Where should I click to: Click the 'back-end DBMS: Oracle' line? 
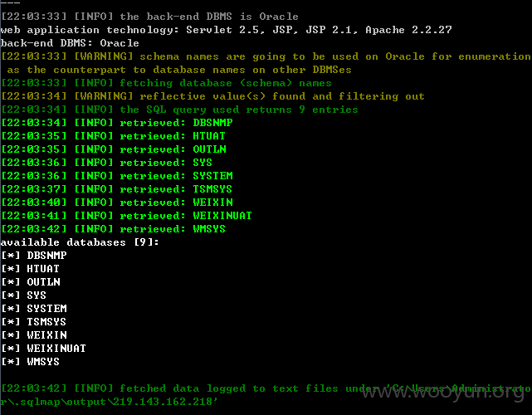tap(70, 43)
